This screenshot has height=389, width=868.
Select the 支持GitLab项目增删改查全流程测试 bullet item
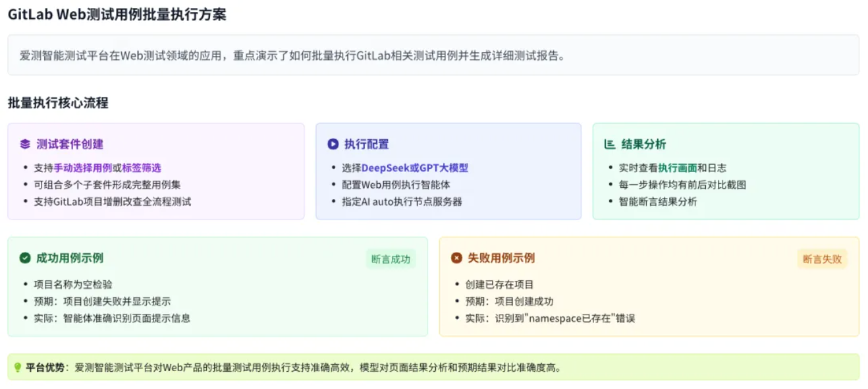[113, 202]
